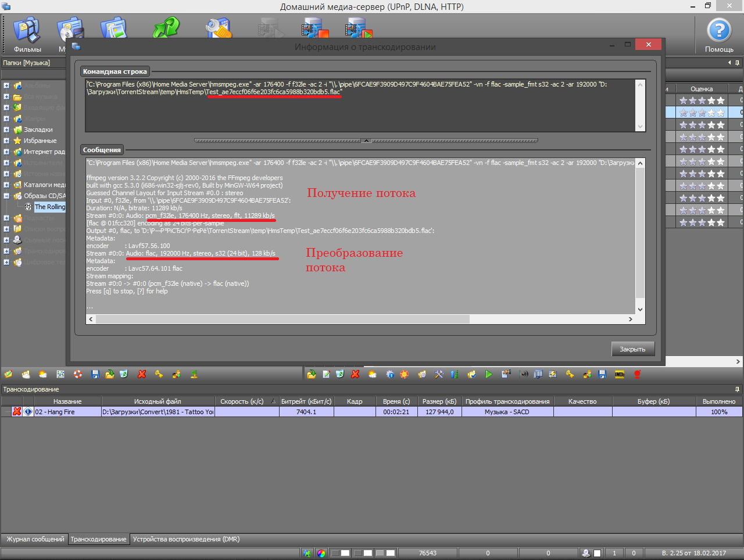Toggle the white checkbox beside the disc icon
The height and width of the screenshot is (560, 744).
coord(597,553)
